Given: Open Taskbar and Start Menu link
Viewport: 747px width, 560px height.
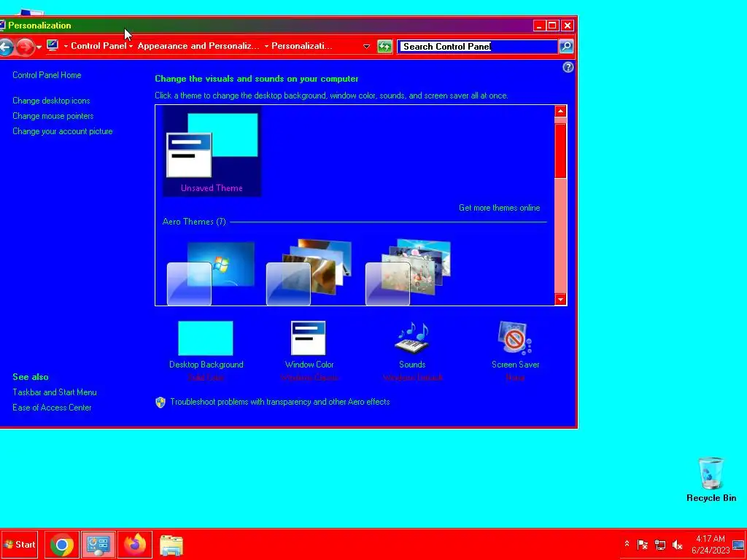Looking at the screenshot, I should pyautogui.click(x=54, y=392).
